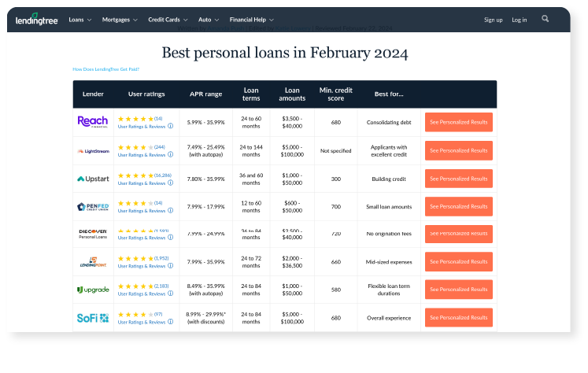Click LightStream star rating (244)
The image size is (588, 373).
(142, 147)
